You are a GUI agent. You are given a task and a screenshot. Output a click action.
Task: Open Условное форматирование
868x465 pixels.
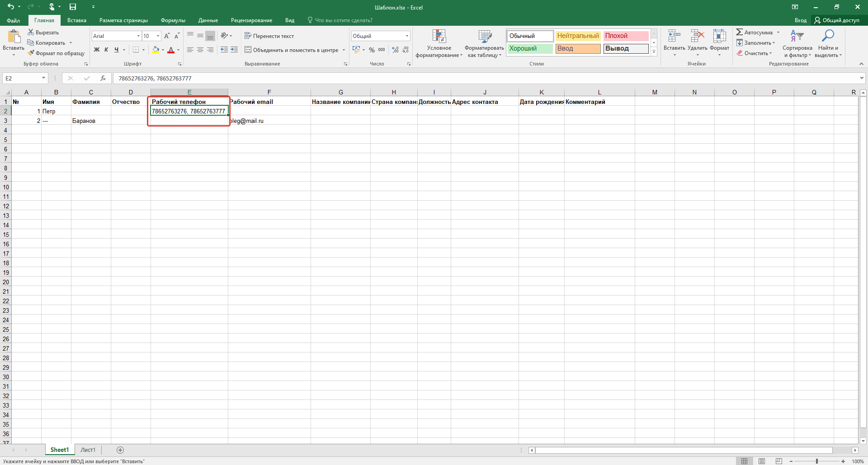[439, 44]
